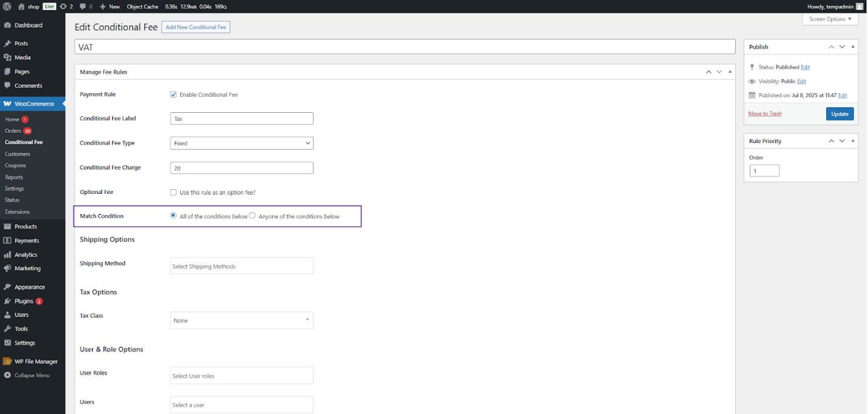Image resolution: width=868 pixels, height=414 pixels.
Task: Open Plugins from the sidebar plug icon
Action: (7, 301)
